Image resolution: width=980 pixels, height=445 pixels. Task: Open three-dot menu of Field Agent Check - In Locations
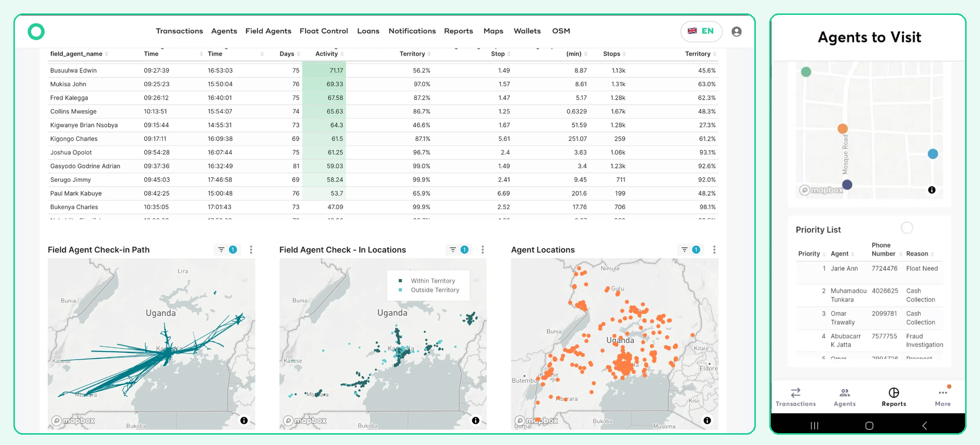[482, 250]
